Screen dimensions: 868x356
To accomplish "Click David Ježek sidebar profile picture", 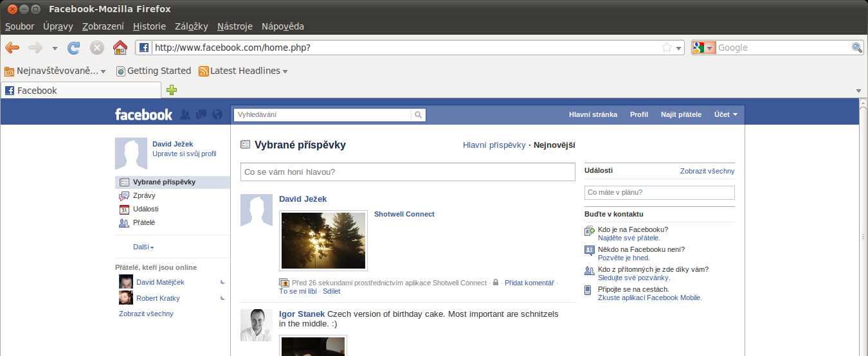I will click(131, 154).
